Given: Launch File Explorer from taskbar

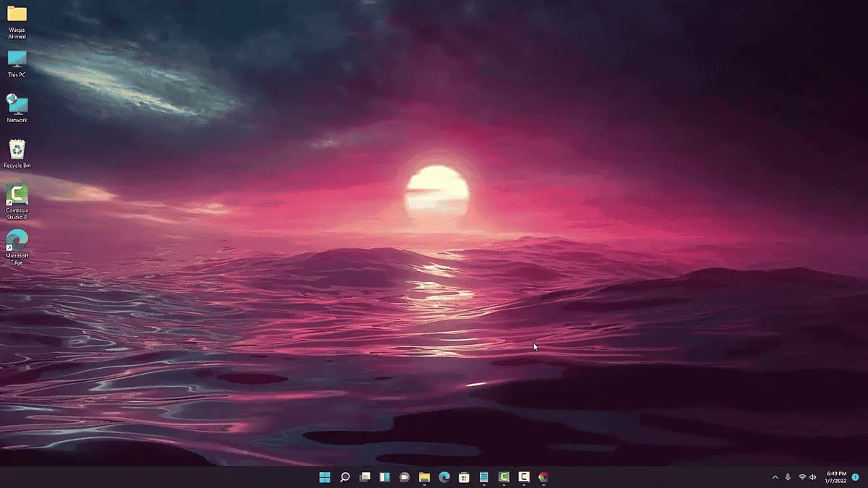Looking at the screenshot, I should (423, 478).
